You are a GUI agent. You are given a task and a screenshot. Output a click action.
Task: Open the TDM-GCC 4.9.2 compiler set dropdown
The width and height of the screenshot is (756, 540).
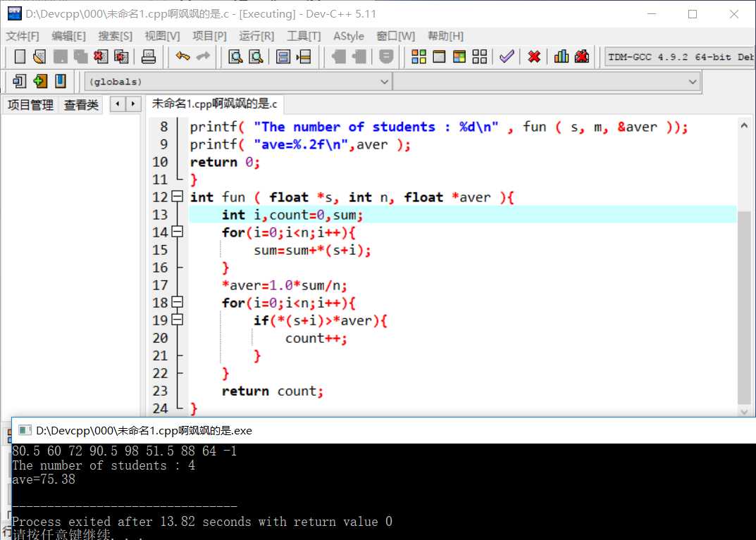point(680,57)
